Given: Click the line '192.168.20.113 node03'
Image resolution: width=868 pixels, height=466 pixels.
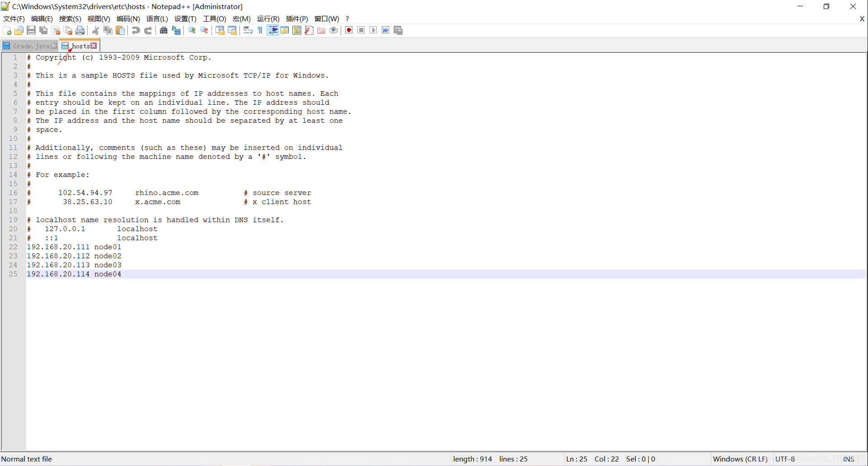Looking at the screenshot, I should (x=74, y=265).
